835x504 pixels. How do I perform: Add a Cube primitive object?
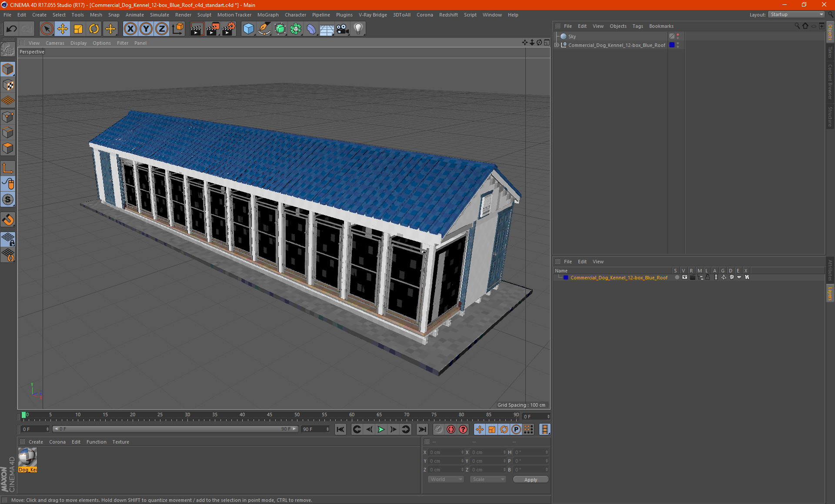[248, 29]
